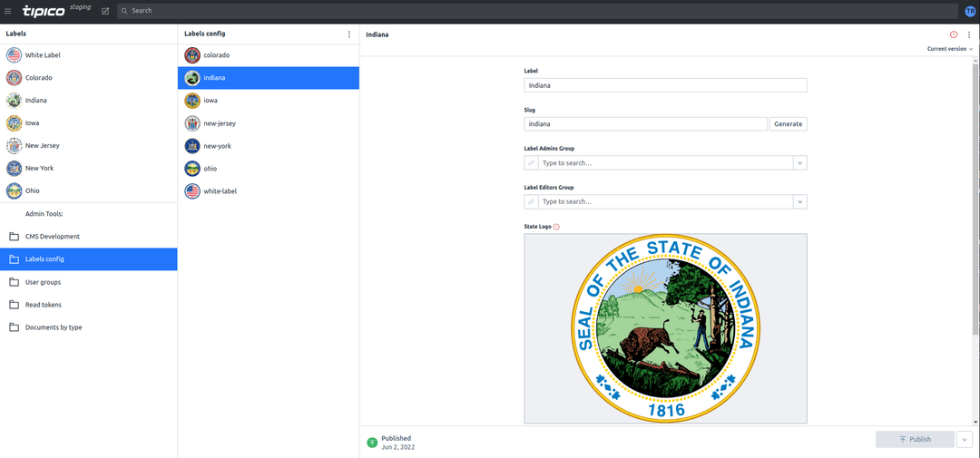The width and height of the screenshot is (980, 458).
Task: Click the green Published status icon
Action: tap(372, 443)
